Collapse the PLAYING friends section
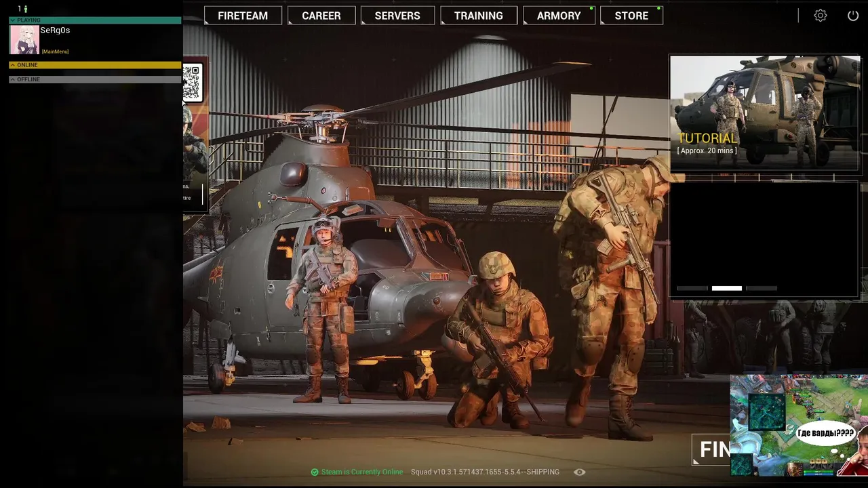The image size is (868, 488). click(95, 20)
